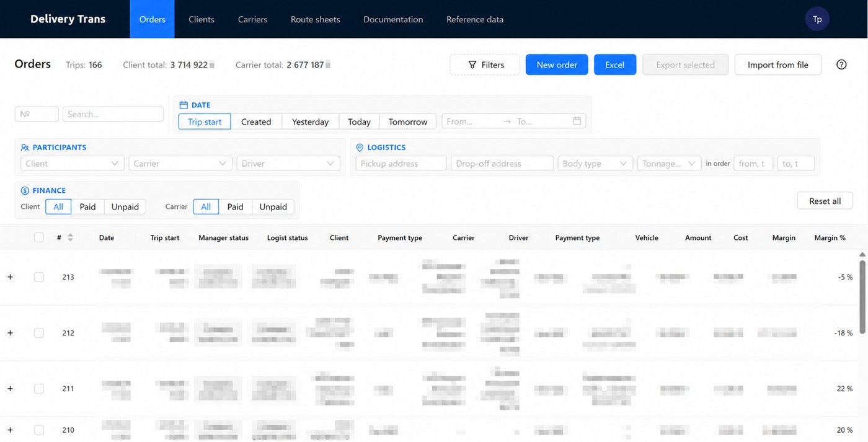Click the From date field
The image size is (868, 442).
point(471,122)
